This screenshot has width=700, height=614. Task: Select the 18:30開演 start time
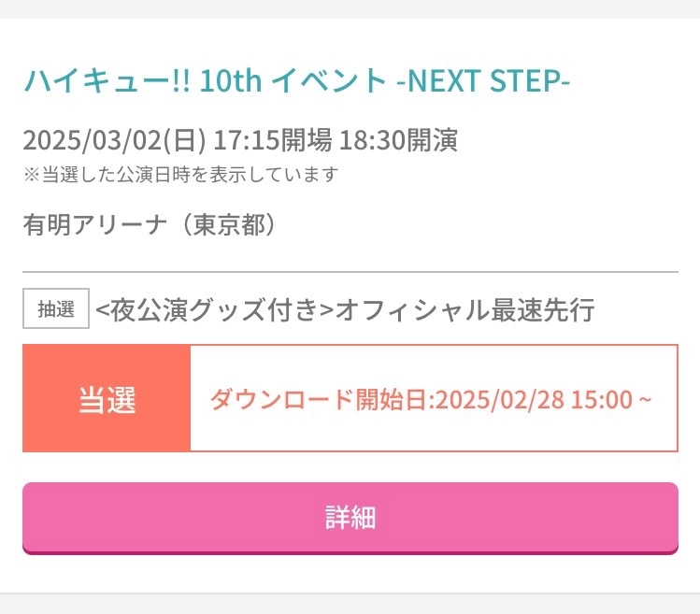point(398,141)
